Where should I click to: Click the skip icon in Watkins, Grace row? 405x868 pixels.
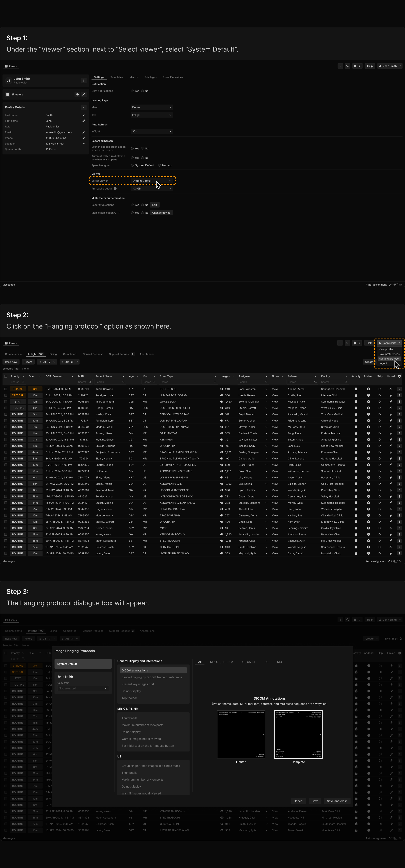click(x=380, y=439)
